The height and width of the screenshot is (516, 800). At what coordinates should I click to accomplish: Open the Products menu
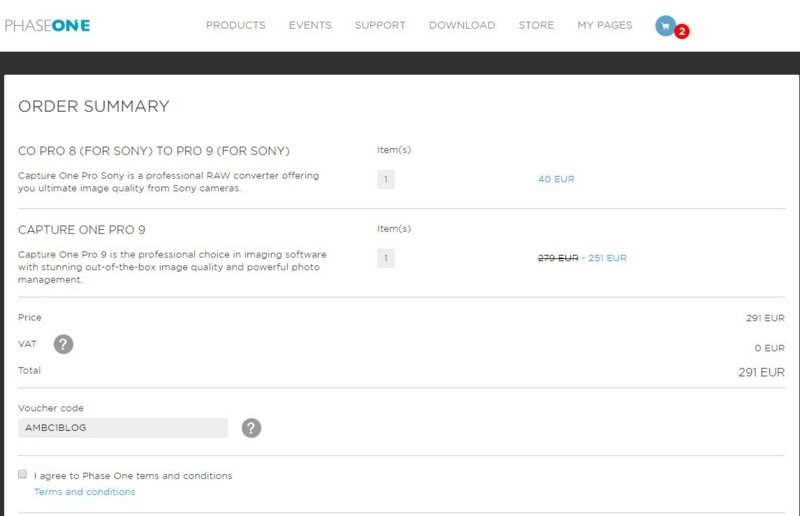(x=236, y=25)
